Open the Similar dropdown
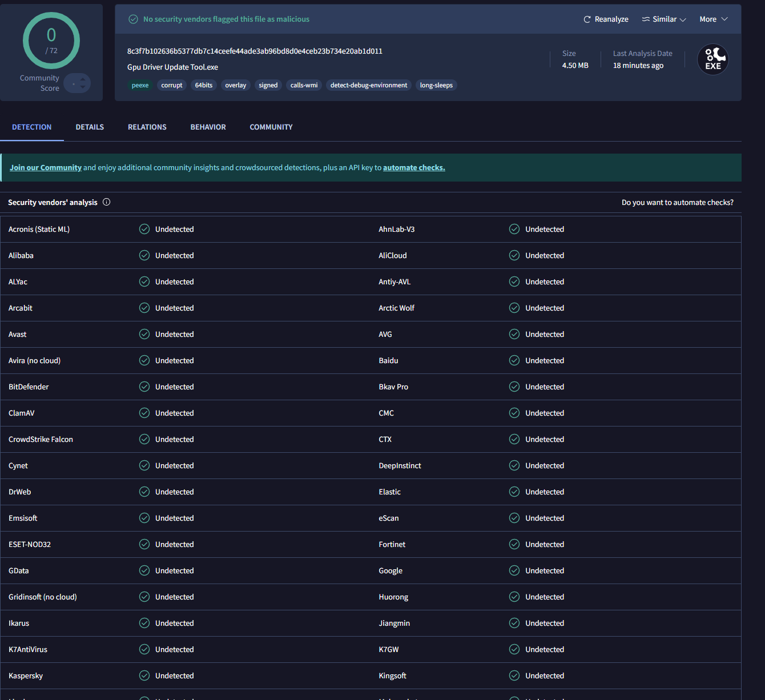Viewport: 765px width, 700px height. tap(664, 19)
